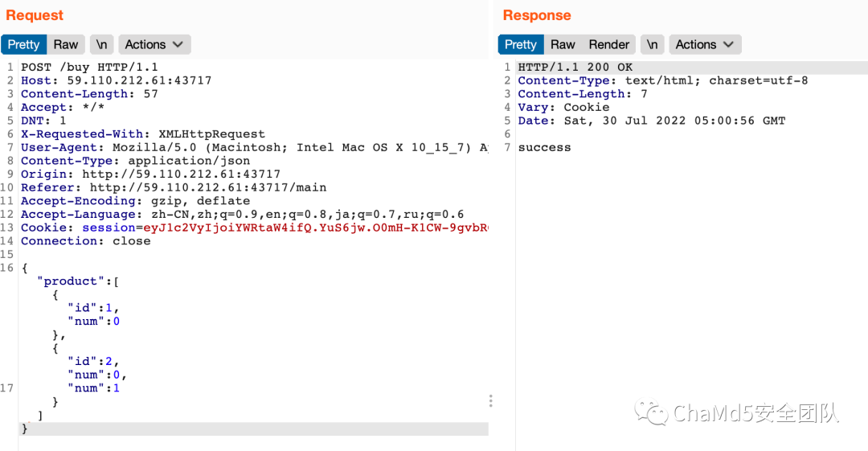Click the X-Requested-With: XMLHttpRequest header
Screen dimensions: 868x451
(143, 134)
